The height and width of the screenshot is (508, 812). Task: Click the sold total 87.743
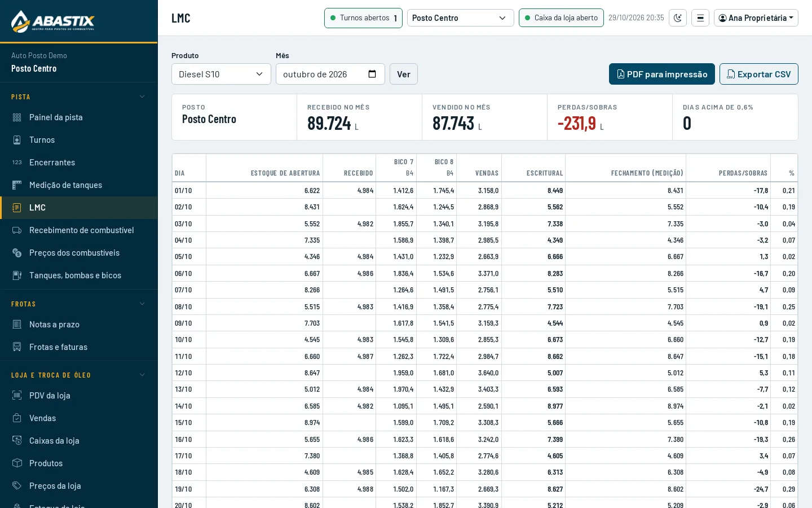[453, 123]
